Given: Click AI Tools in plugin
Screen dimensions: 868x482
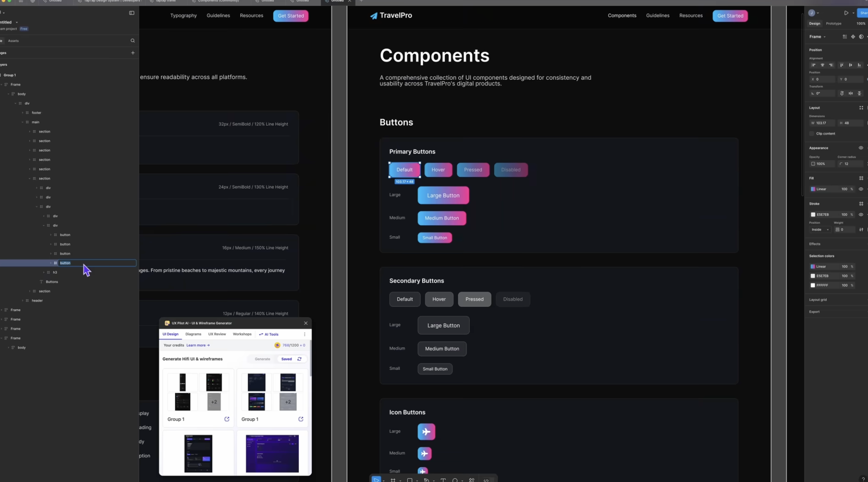Looking at the screenshot, I should pos(269,334).
